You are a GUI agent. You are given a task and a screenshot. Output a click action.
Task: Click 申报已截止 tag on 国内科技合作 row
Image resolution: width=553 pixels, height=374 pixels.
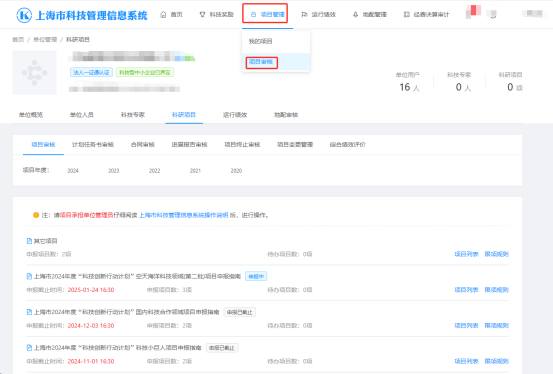[240, 312]
